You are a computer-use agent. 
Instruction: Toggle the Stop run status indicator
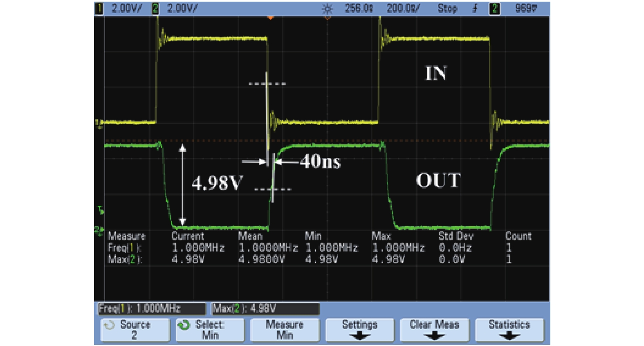[447, 9]
